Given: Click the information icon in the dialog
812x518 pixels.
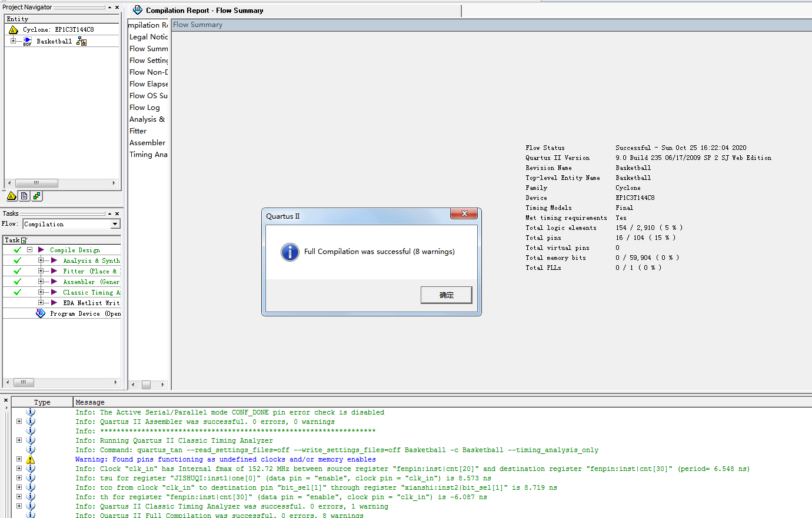Looking at the screenshot, I should 289,252.
